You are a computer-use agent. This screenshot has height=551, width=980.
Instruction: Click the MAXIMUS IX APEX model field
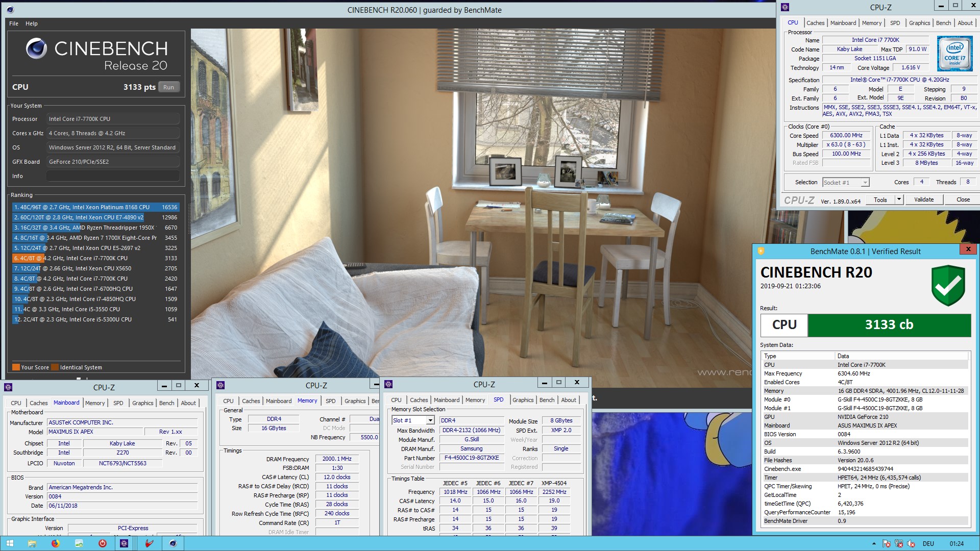pos(95,432)
